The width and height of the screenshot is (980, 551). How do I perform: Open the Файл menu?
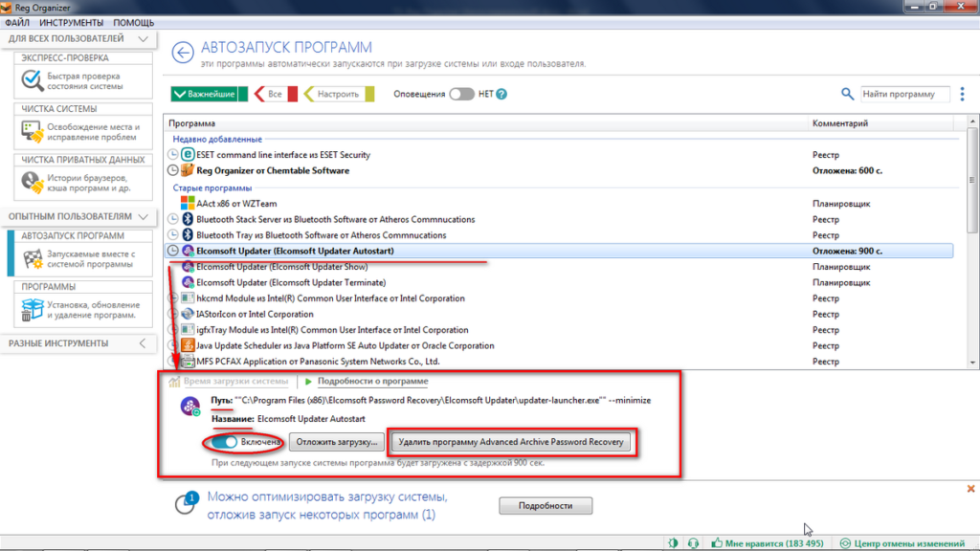pos(16,21)
